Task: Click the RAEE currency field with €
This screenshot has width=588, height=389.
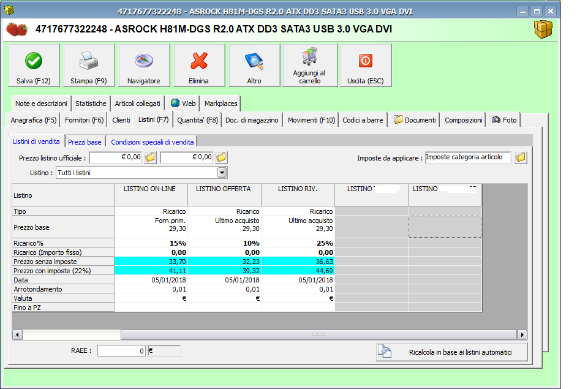Action: tap(164, 351)
